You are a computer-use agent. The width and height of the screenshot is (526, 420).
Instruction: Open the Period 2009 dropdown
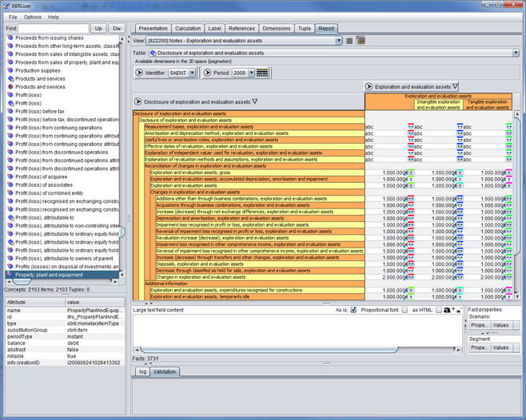tap(251, 73)
